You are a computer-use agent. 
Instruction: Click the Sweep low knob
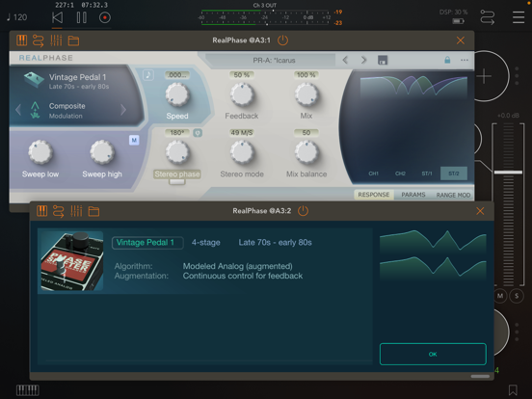click(40, 152)
